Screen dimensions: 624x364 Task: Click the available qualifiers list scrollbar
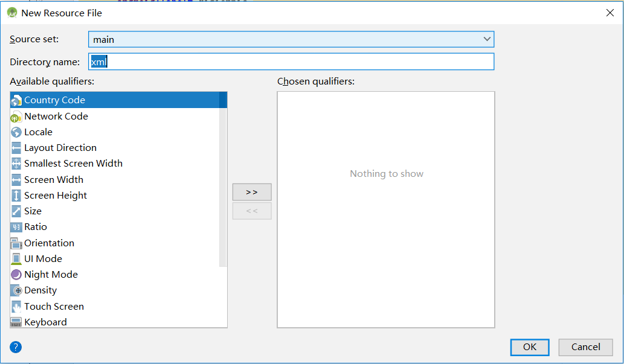223,181
